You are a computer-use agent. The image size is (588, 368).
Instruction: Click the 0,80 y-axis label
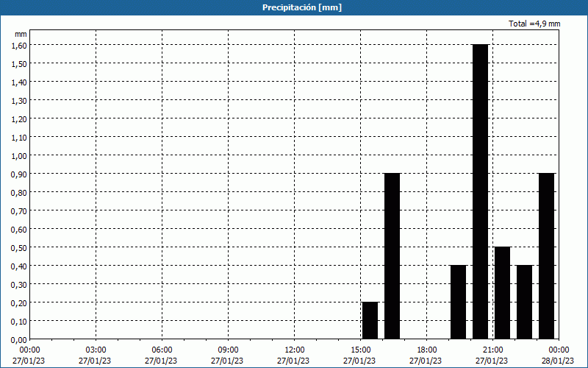point(19,192)
